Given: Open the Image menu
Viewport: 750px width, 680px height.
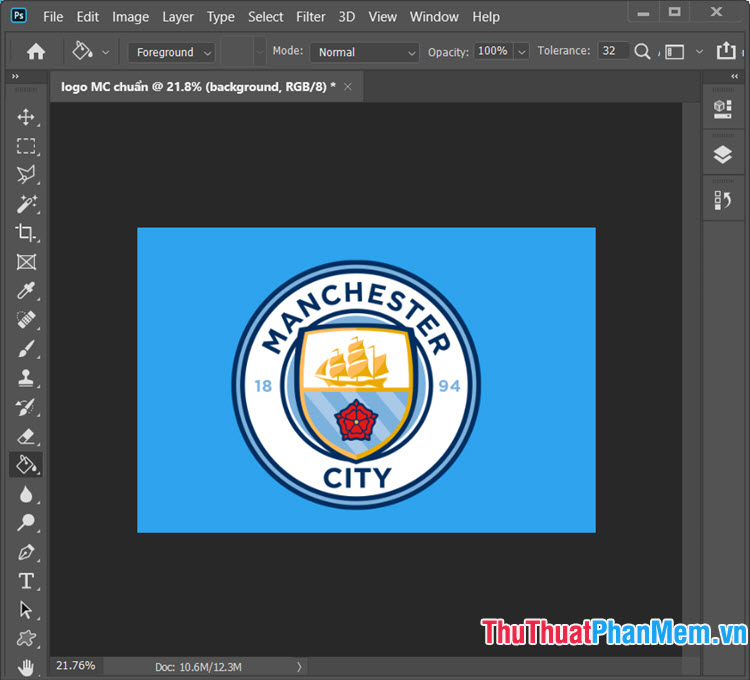Looking at the screenshot, I should 131,17.
